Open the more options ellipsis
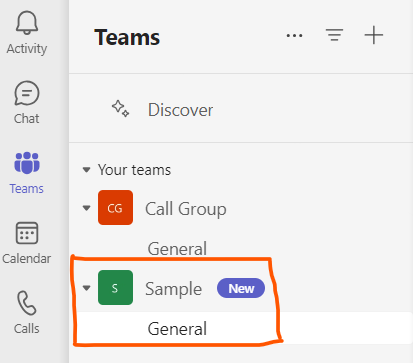The height and width of the screenshot is (363, 413). (x=295, y=35)
